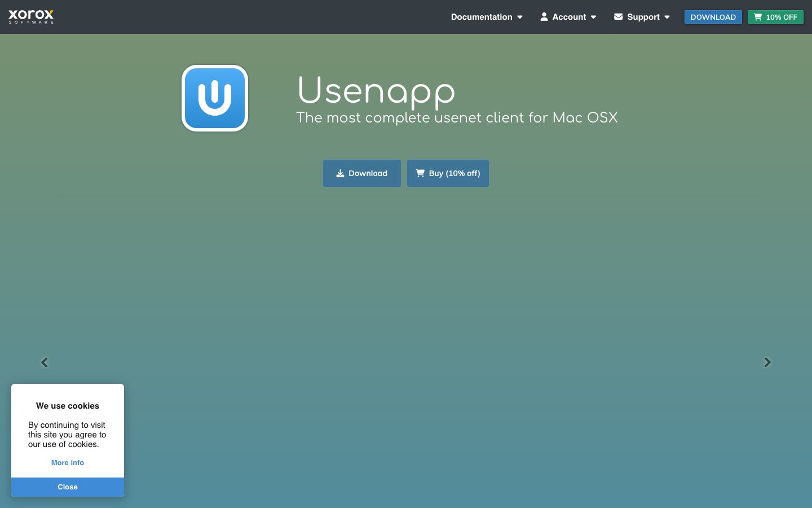The width and height of the screenshot is (812, 508).
Task: Click the green 10% OFF cart button
Action: click(775, 17)
